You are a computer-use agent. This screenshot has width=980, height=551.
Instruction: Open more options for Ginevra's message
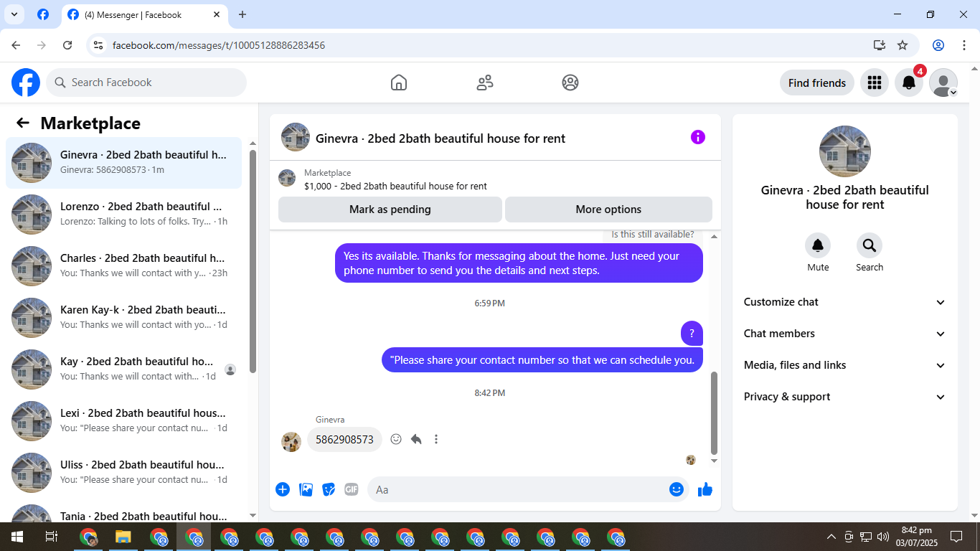click(x=436, y=439)
